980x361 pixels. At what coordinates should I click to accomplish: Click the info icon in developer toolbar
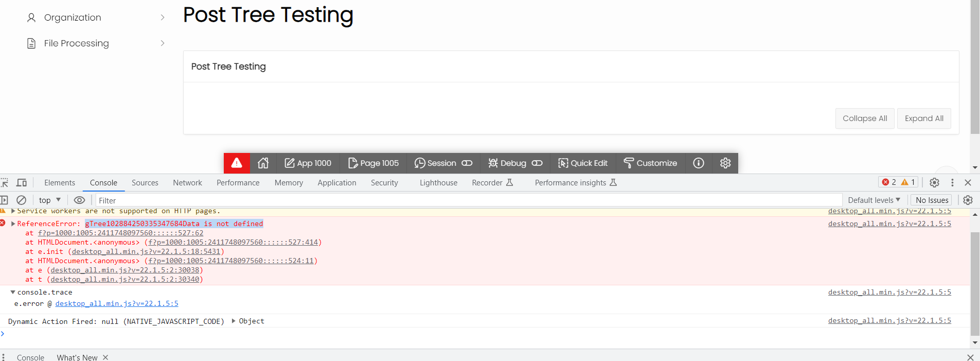698,163
